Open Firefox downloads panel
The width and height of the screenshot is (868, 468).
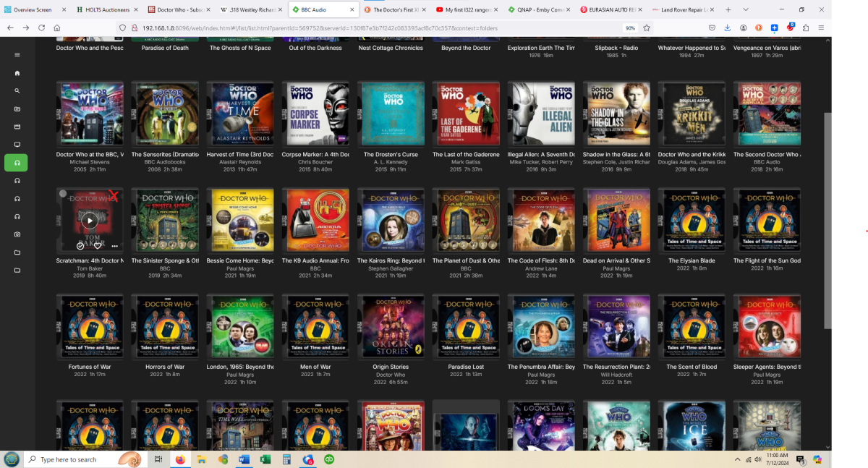(x=728, y=27)
